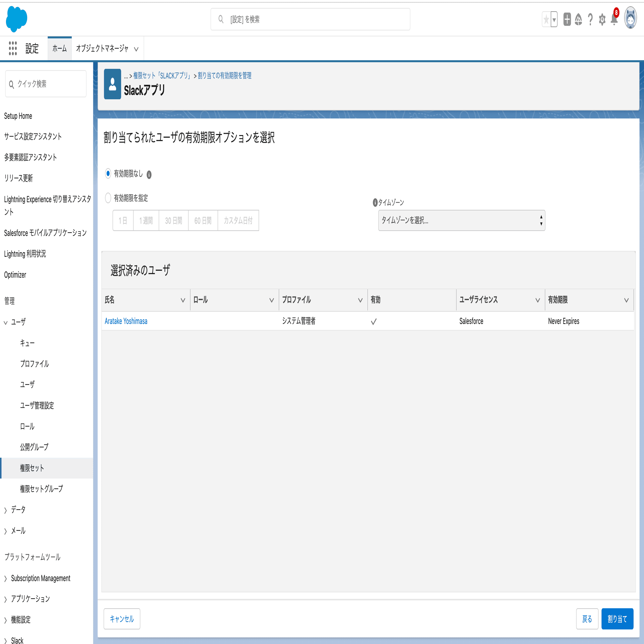Image resolution: width=644 pixels, height=644 pixels.
Task: Expand the Subscription Management section
Action: point(5,579)
